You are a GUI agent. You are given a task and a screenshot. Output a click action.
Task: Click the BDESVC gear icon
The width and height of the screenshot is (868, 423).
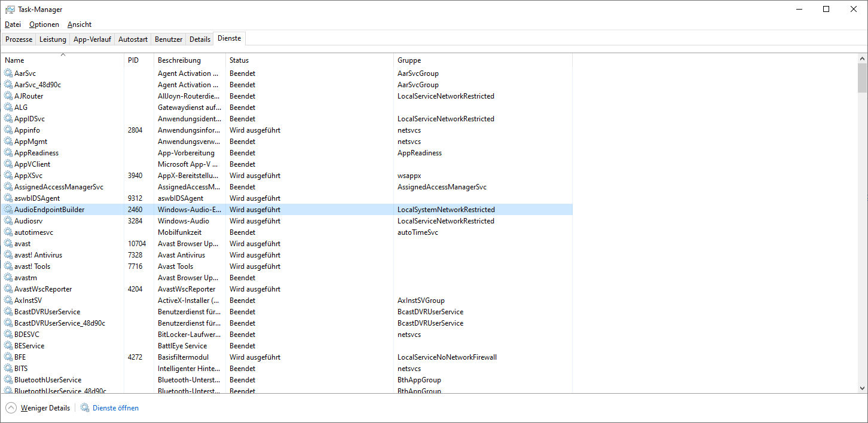pos(8,335)
